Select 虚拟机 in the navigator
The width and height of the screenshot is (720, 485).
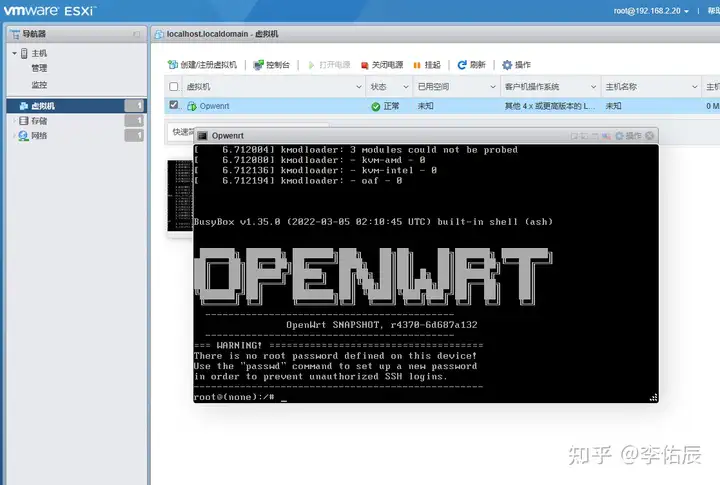coord(43,106)
